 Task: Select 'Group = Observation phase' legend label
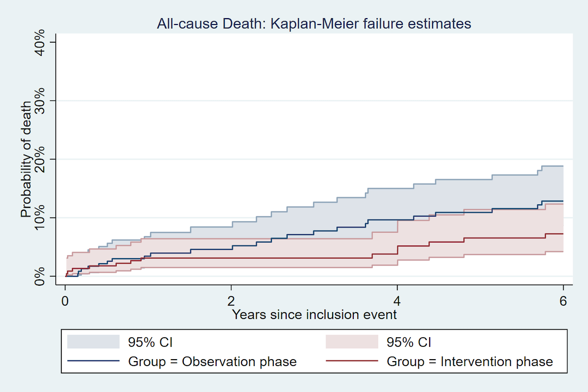212,362
